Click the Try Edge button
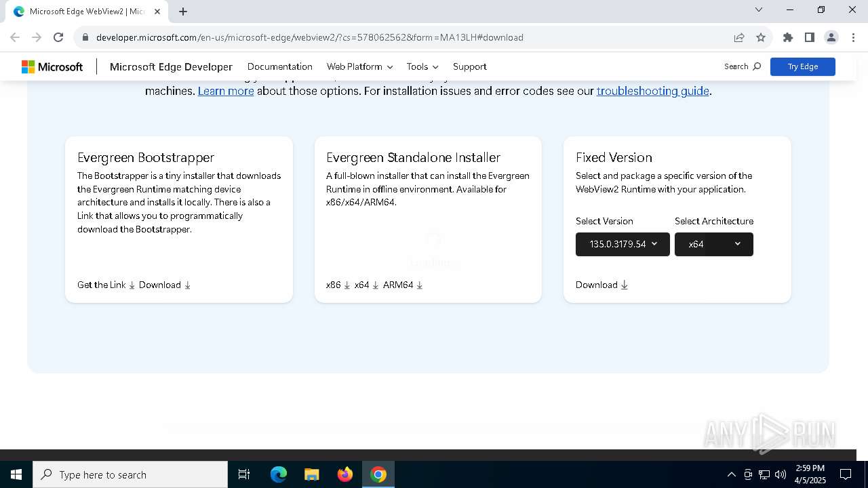 [x=803, y=66]
